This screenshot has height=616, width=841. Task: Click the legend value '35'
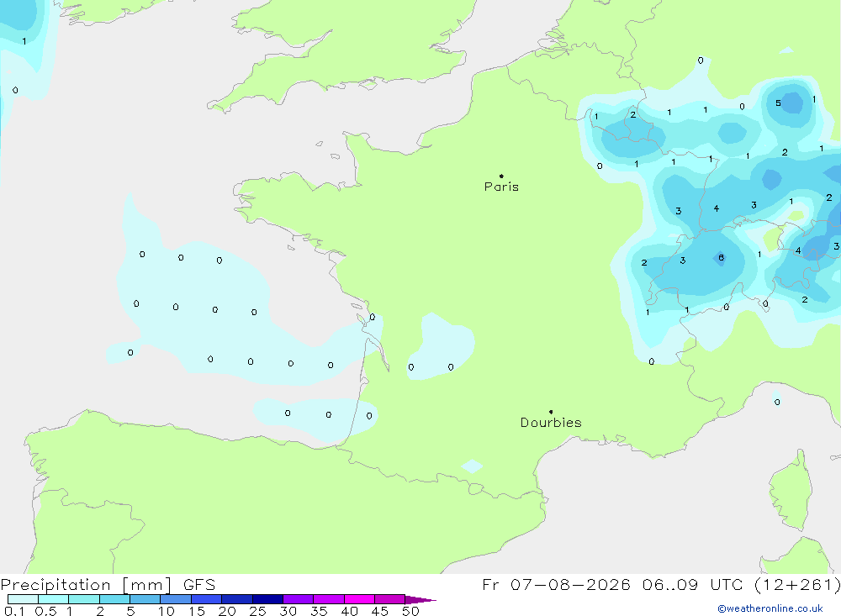[x=319, y=611]
